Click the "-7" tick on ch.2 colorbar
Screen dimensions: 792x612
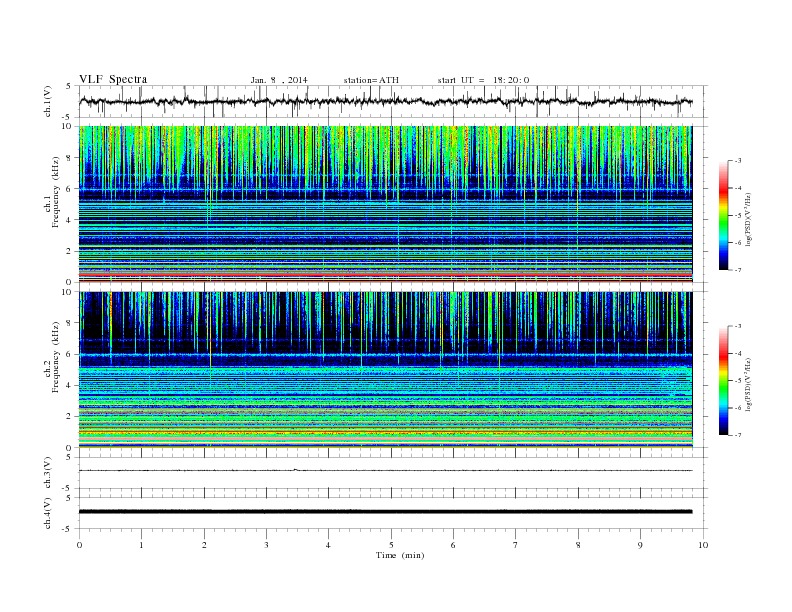(x=737, y=435)
